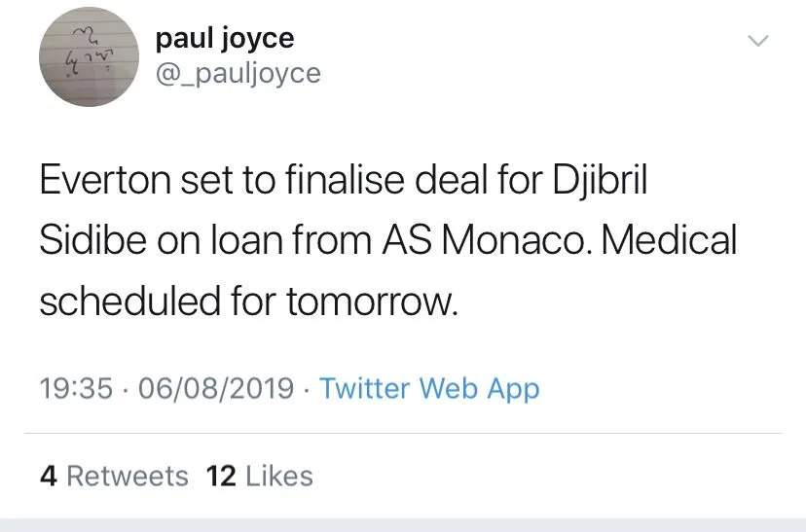The width and height of the screenshot is (806, 532).
Task: Click the word "tomorrow" in the tweet
Action: tap(370, 301)
